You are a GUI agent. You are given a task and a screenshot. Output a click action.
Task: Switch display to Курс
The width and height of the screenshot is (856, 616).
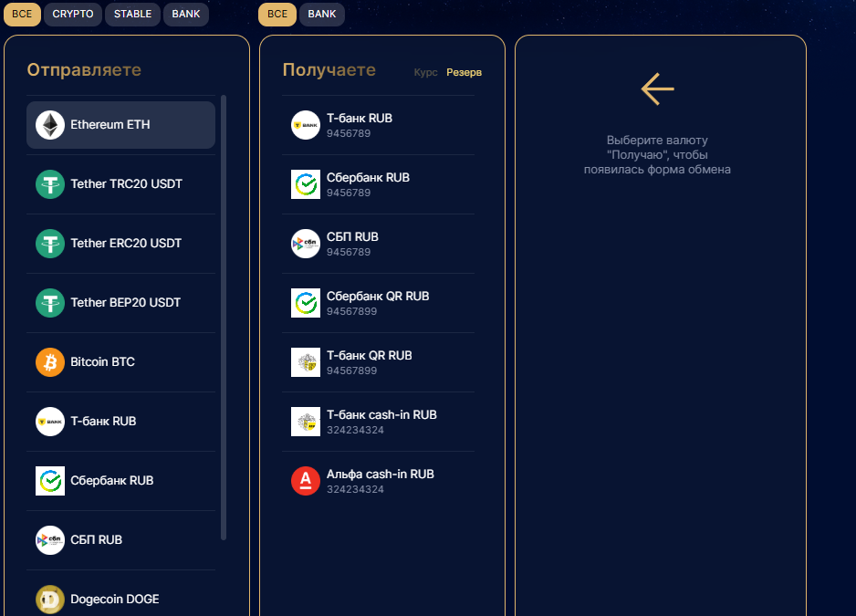click(426, 72)
